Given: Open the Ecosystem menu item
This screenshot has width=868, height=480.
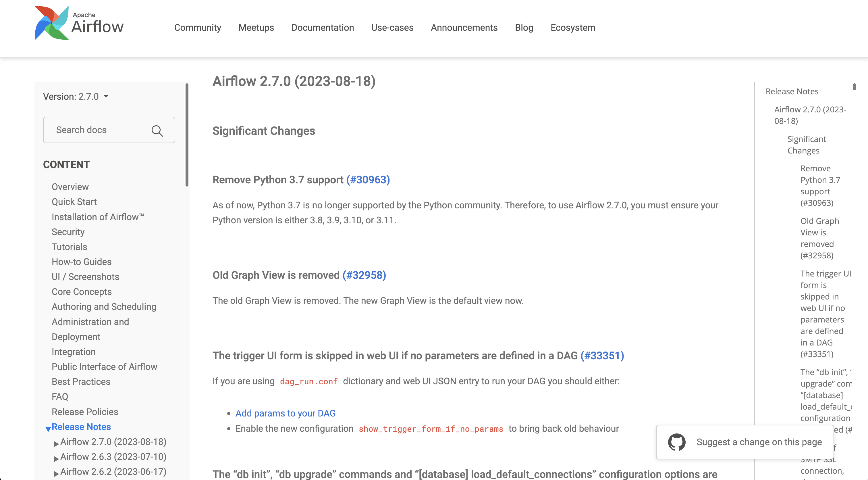Looking at the screenshot, I should pyautogui.click(x=572, y=28).
